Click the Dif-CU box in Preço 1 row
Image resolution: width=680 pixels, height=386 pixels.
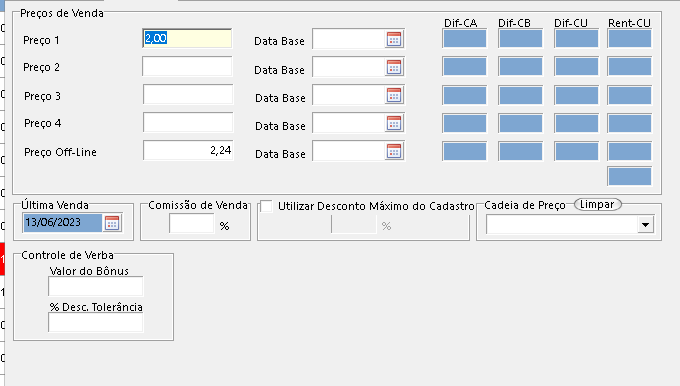click(576, 39)
